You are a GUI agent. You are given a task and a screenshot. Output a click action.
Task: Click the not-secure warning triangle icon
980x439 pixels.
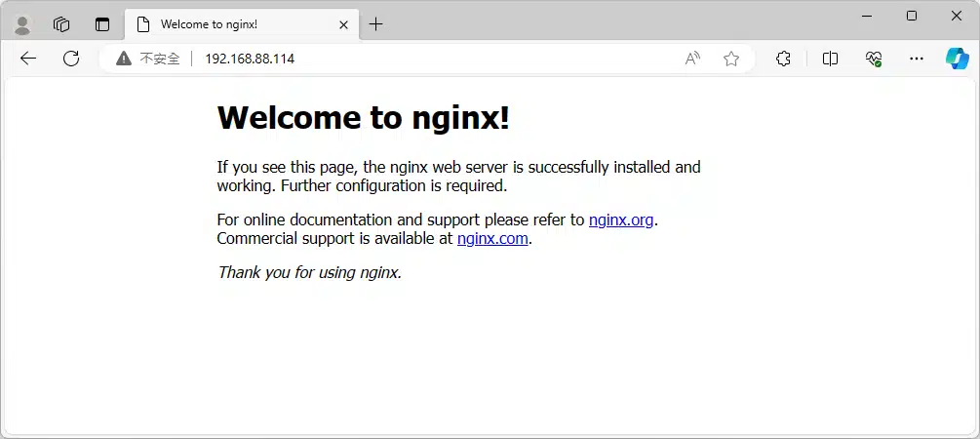click(124, 59)
